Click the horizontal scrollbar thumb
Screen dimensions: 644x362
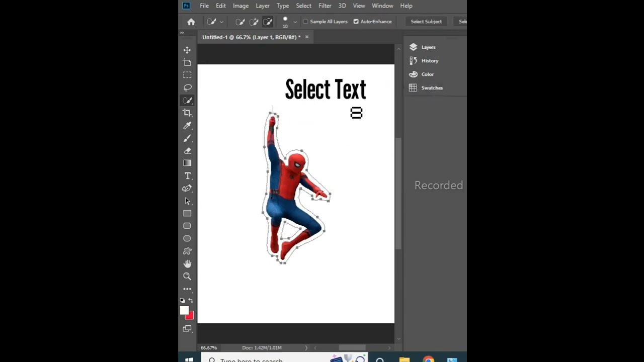(x=352, y=347)
